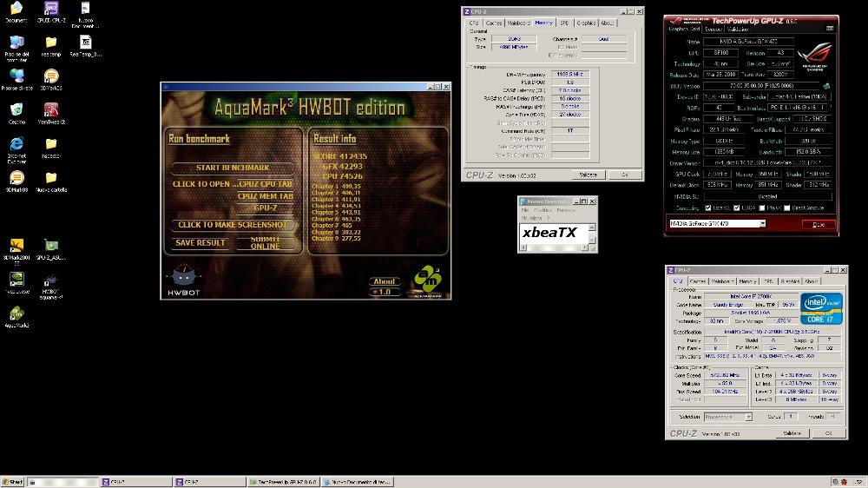868x488 pixels.
Task: Select Caches tab in lower CPU-Z window
Action: 698,281
